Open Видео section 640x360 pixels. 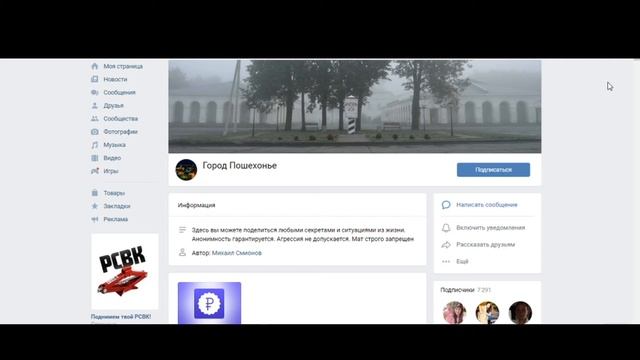point(112,158)
